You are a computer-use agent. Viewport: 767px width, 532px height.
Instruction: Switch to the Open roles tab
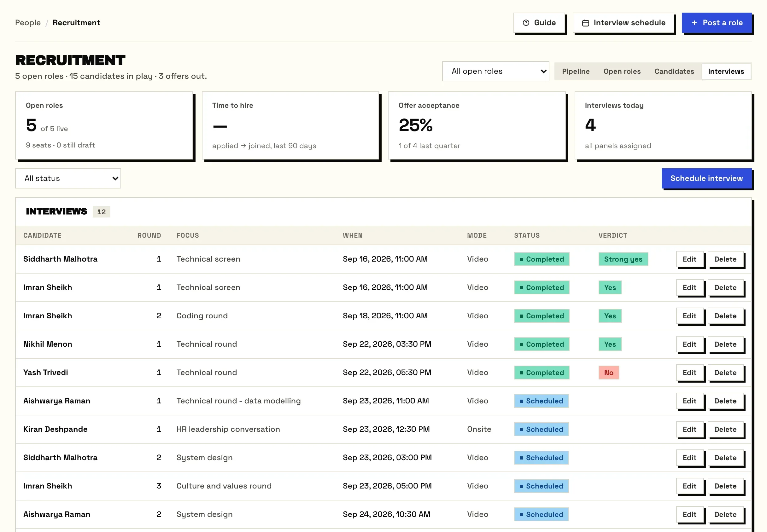[622, 71]
